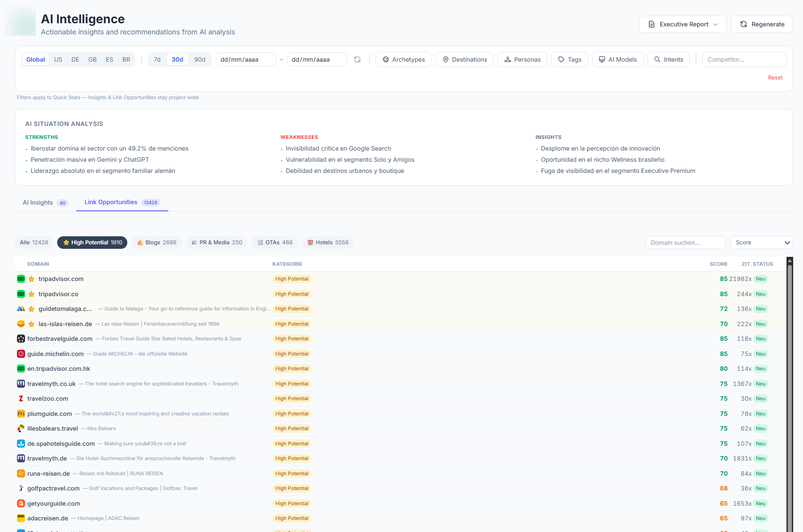The image size is (803, 532).
Task: Click the golfpactravel.com favicon
Action: point(21,488)
